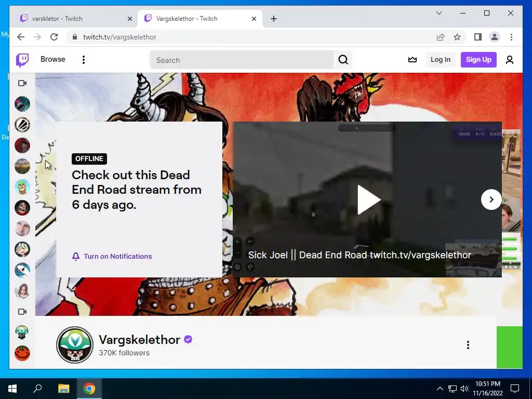Image resolution: width=532 pixels, height=399 pixels.
Task: Click the Chrome taskbar icon
Action: click(x=89, y=389)
